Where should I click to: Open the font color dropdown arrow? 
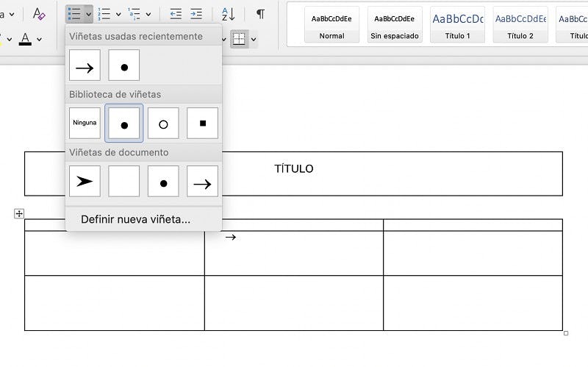(x=40, y=39)
